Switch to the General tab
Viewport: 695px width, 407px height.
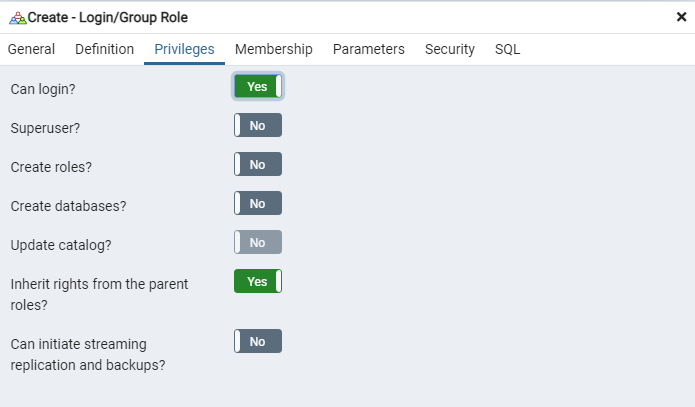pyautogui.click(x=31, y=49)
